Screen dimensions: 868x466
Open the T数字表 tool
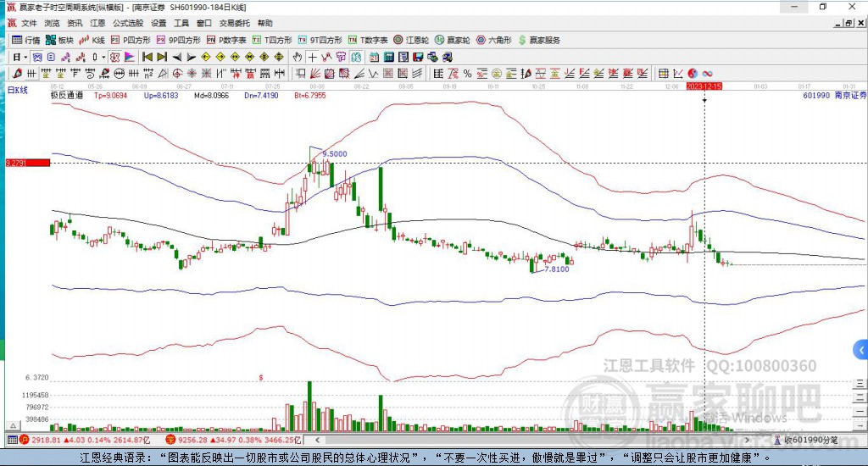click(x=368, y=40)
